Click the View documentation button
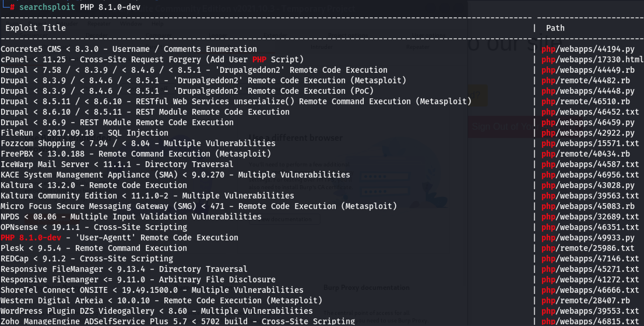This screenshot has width=644, height=326. coord(285,219)
